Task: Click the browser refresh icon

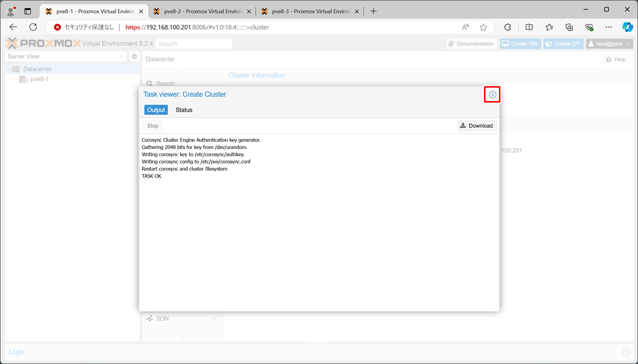Action: pyautogui.click(x=33, y=27)
